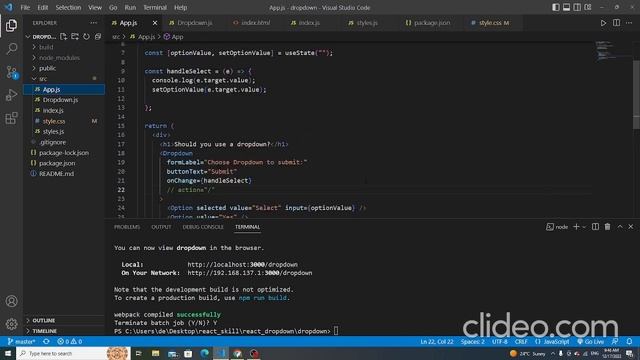Viewport: 640px width, 360px height.
Task: Split the terminal pane
Action: click(595, 227)
